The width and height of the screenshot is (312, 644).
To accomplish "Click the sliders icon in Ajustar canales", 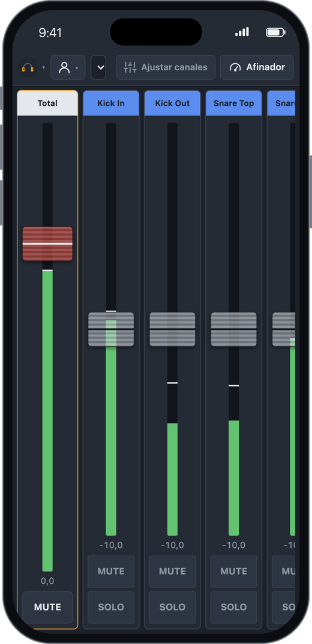I will coord(130,67).
